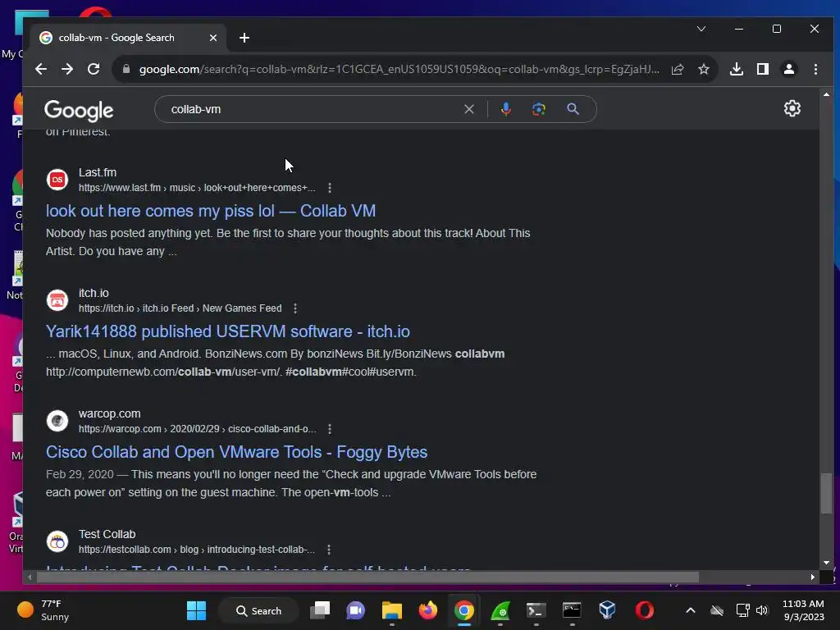This screenshot has height=630, width=840.
Task: Click the scroll up arrow
Action: point(826,95)
